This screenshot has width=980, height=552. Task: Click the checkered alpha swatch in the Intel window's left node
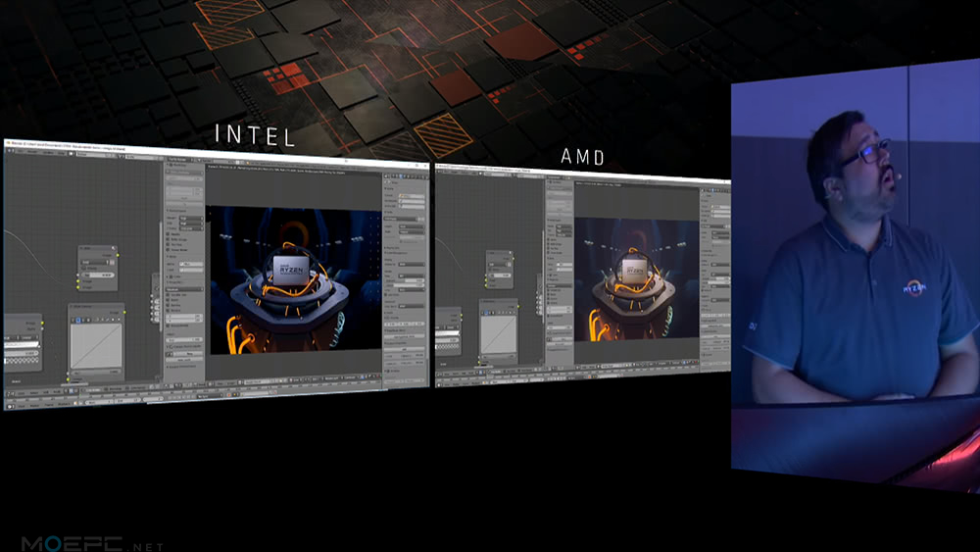click(22, 361)
